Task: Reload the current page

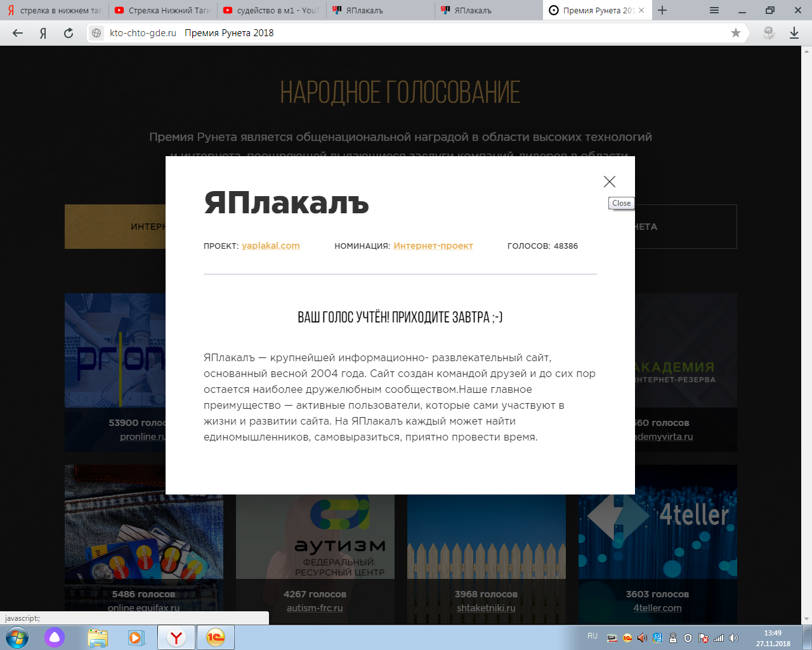Action: coord(69,33)
